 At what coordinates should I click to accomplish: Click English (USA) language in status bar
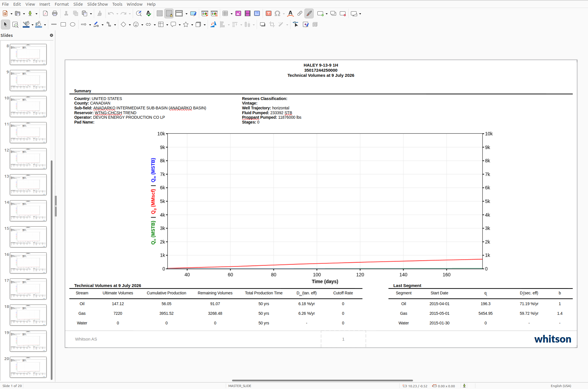[561, 386]
